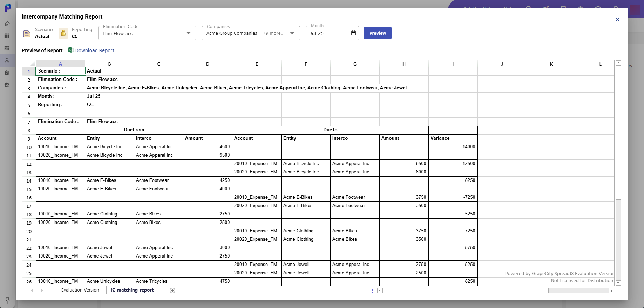Open the grid apps icon in sidebar

click(7, 36)
